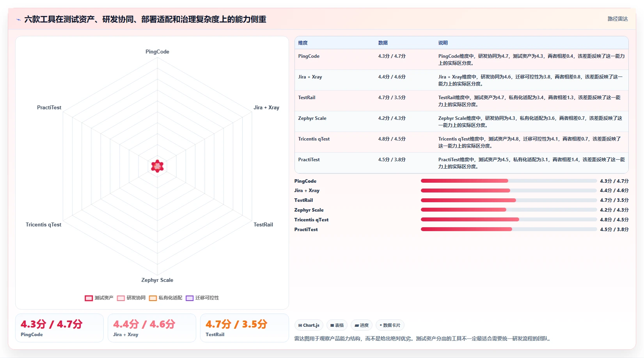Open the TestRail 4.7分 / 3.5分 stat card
The image size is (644, 358).
244,328
